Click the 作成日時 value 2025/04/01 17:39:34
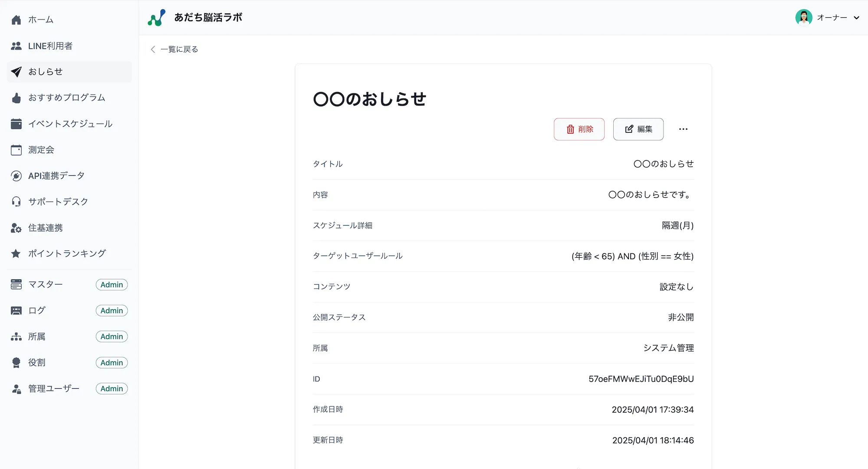This screenshot has height=469, width=868. click(x=653, y=410)
